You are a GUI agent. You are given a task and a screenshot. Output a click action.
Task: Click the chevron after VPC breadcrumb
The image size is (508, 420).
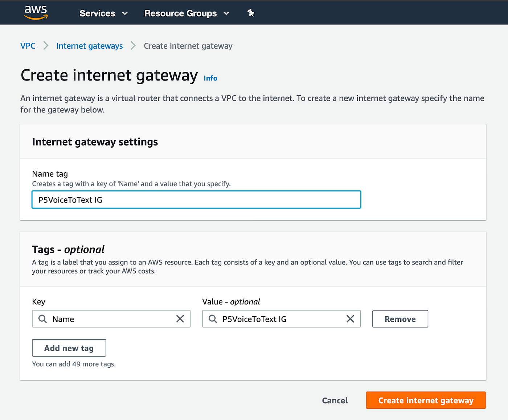[x=46, y=46]
